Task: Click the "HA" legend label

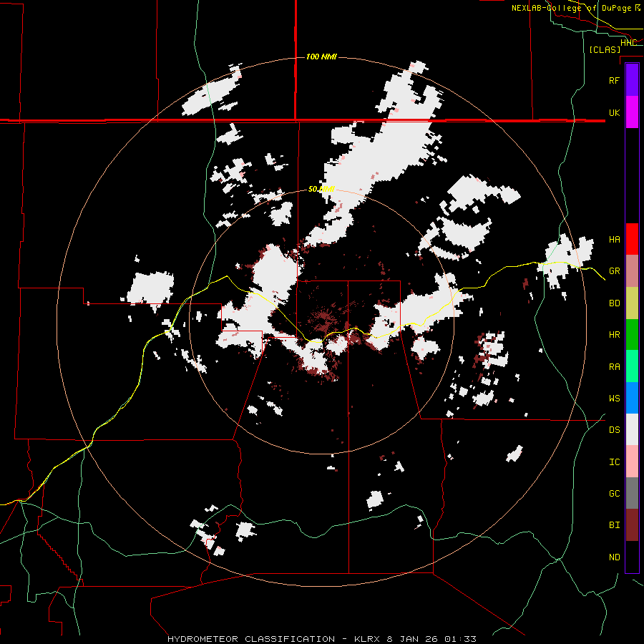Action: (x=614, y=239)
